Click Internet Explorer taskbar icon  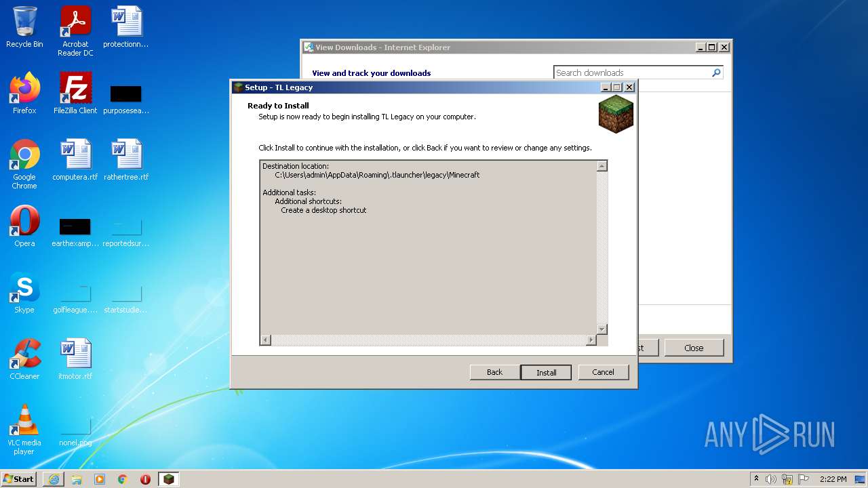[54, 479]
